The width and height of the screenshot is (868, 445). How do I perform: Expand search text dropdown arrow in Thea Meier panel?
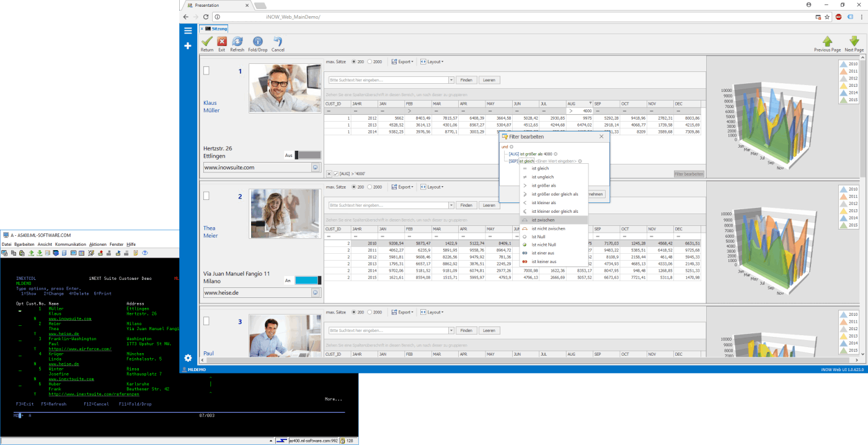[x=451, y=205]
